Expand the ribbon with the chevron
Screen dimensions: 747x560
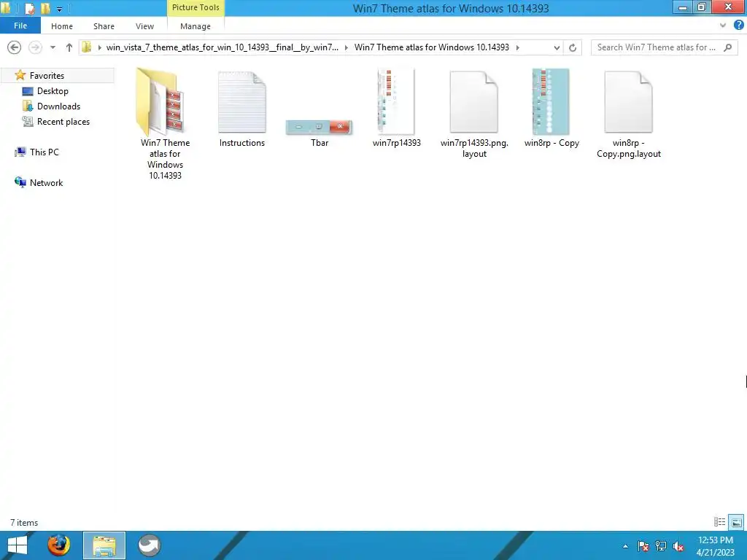723,26
